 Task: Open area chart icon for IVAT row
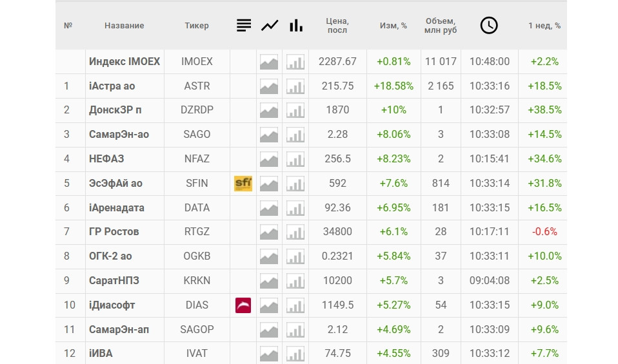pos(269,354)
